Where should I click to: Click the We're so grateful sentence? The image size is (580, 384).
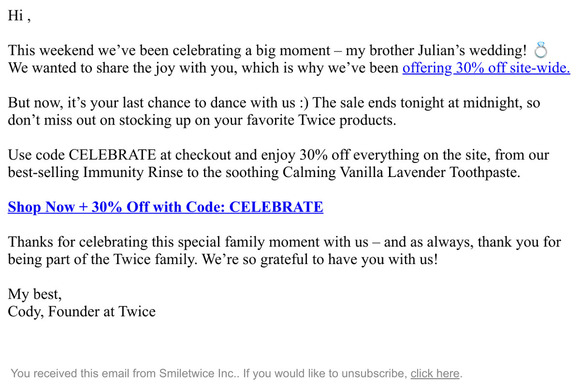pos(320,259)
